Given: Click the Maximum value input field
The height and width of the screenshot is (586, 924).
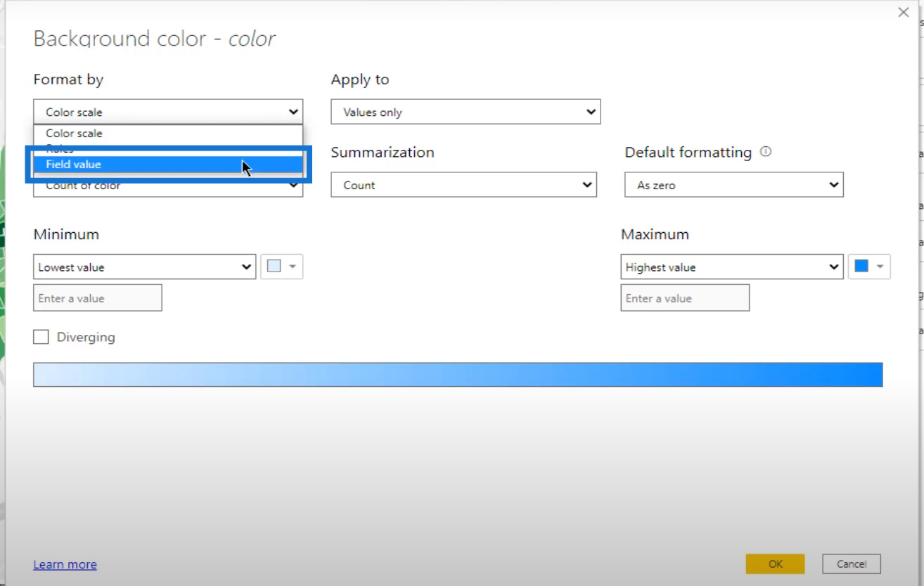Looking at the screenshot, I should click(685, 298).
